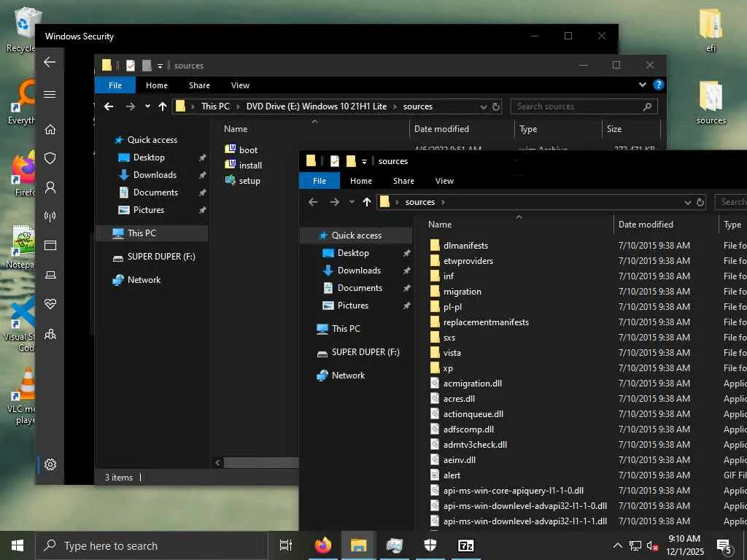Select replacementmanifests folder in front window
The height and width of the screenshot is (560, 747).
480,322
